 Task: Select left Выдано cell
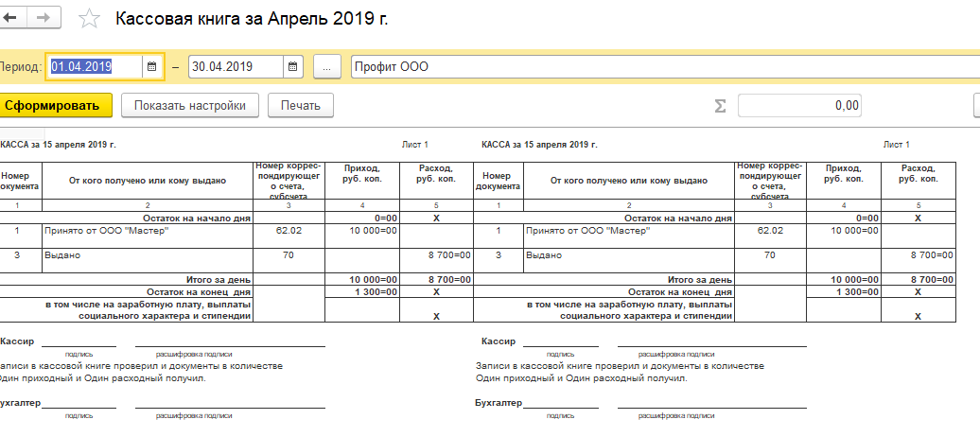point(148,261)
